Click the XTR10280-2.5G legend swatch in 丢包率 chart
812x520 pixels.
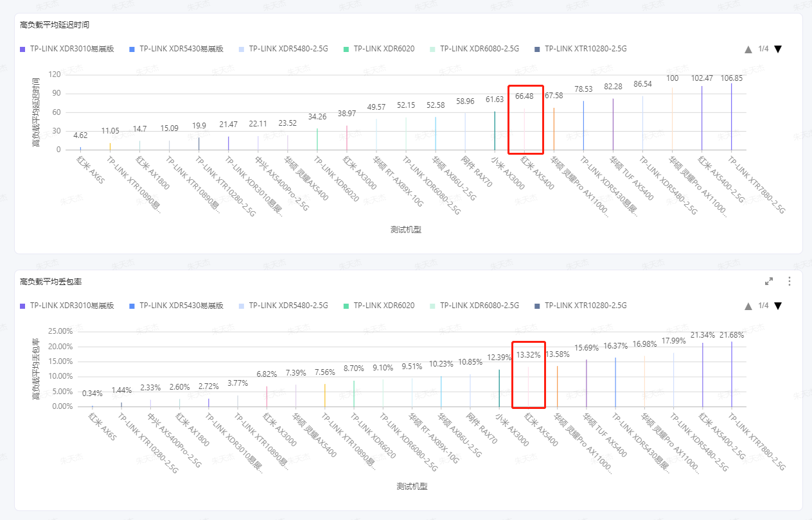(537, 306)
